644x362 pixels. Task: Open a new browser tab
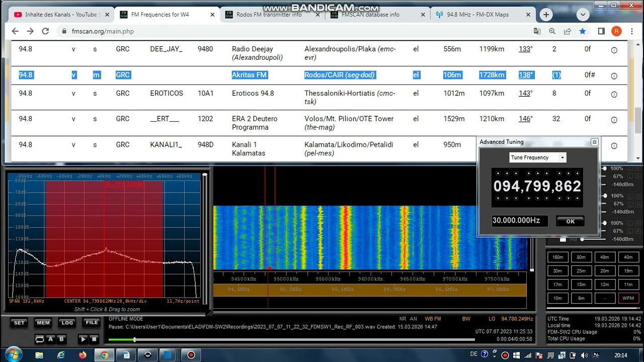546,15
